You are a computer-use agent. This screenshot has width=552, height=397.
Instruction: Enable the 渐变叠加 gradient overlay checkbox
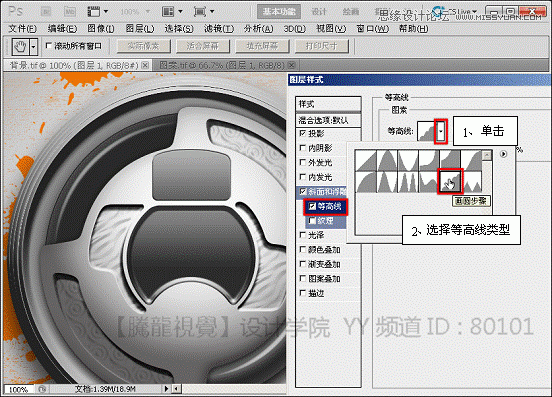click(x=302, y=264)
